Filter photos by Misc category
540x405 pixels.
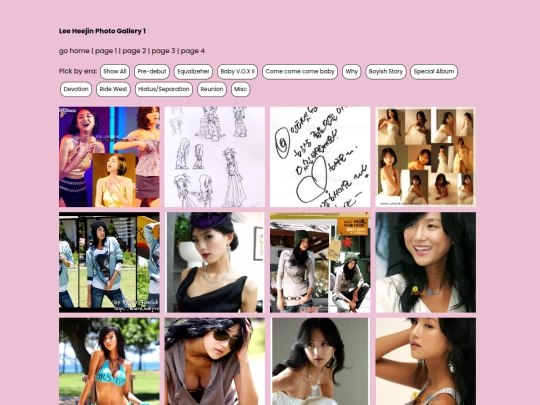click(240, 89)
